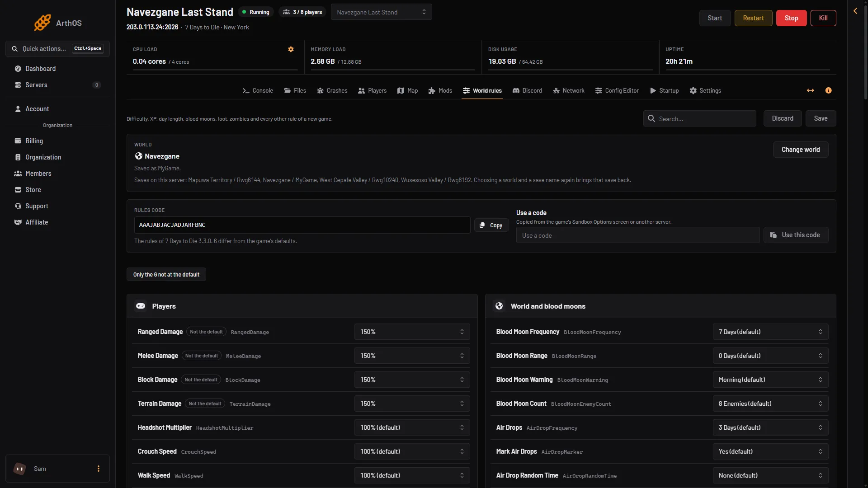Click the Change world button

pyautogui.click(x=800, y=150)
